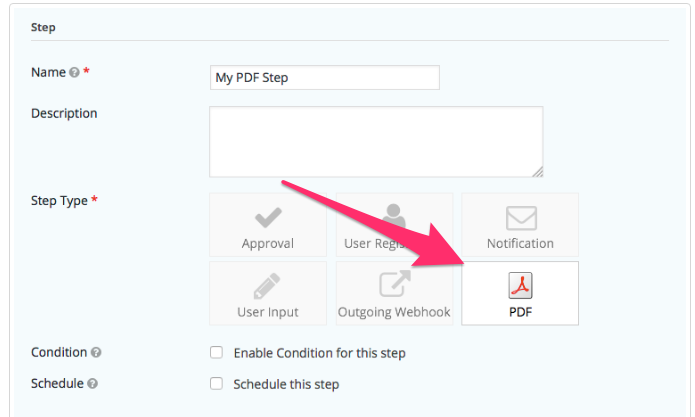Tick the Schedule this step checkbox
Image resolution: width=695 pixels, height=417 pixels.
[x=216, y=383]
